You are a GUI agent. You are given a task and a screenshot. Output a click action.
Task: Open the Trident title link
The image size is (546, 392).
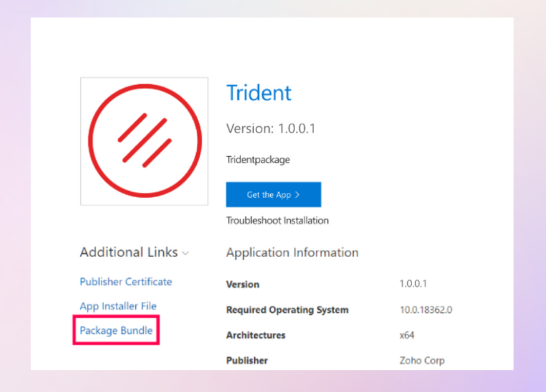tap(259, 93)
